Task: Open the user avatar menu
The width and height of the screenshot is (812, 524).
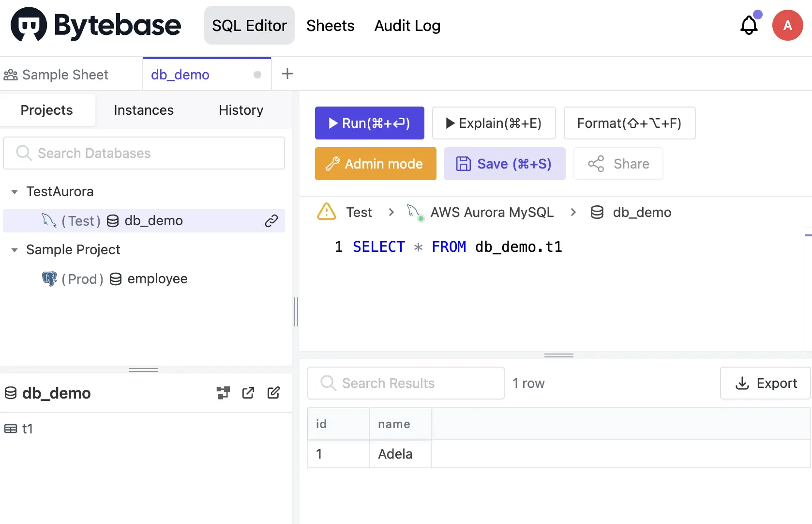Action: tap(787, 25)
